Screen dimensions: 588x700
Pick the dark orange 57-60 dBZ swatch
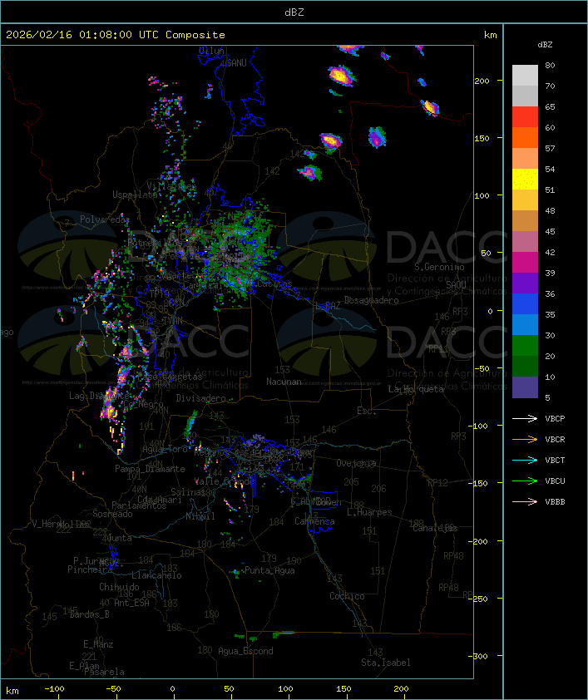point(525,137)
